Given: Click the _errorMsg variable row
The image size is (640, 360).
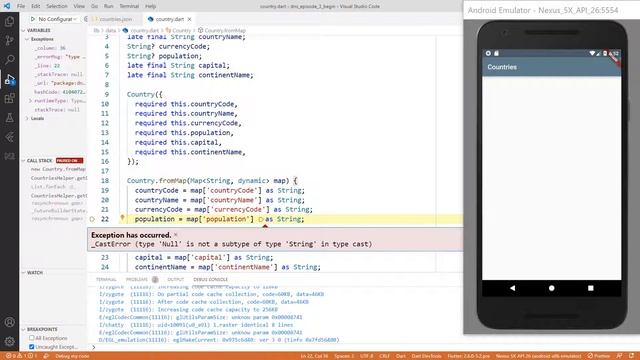Looking at the screenshot, I should [60, 57].
